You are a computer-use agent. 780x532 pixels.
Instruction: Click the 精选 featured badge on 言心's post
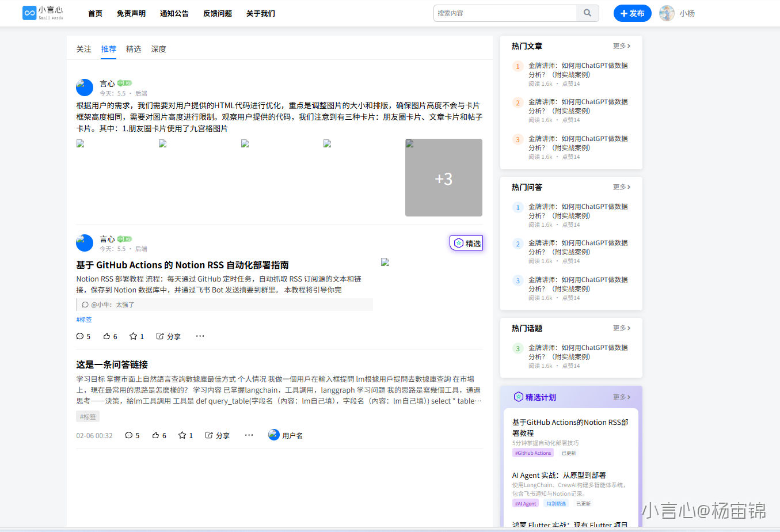click(x=466, y=243)
